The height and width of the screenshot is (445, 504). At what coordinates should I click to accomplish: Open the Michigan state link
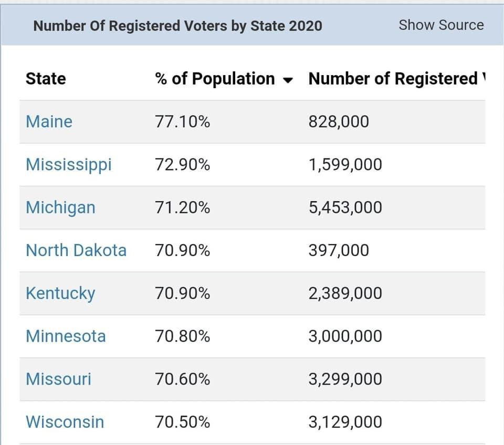coord(60,208)
